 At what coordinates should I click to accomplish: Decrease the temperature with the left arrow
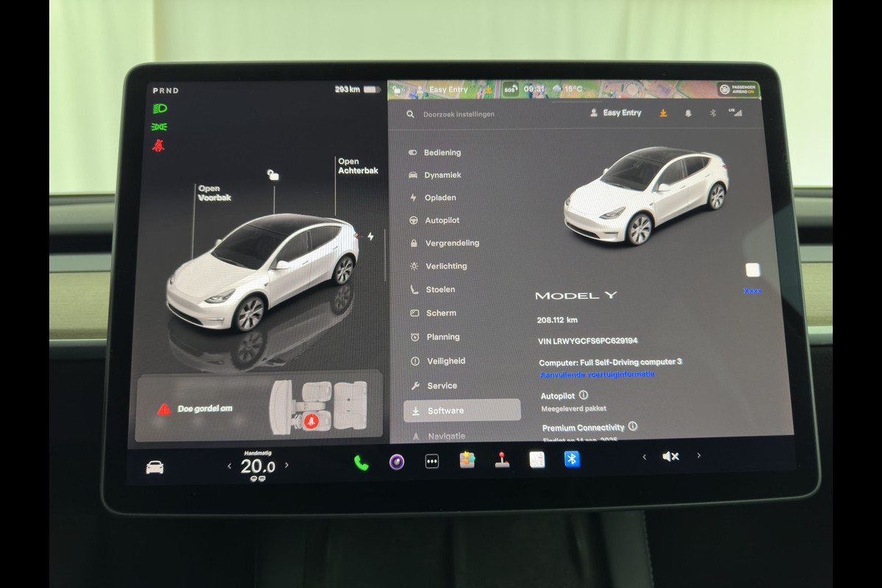[229, 465]
